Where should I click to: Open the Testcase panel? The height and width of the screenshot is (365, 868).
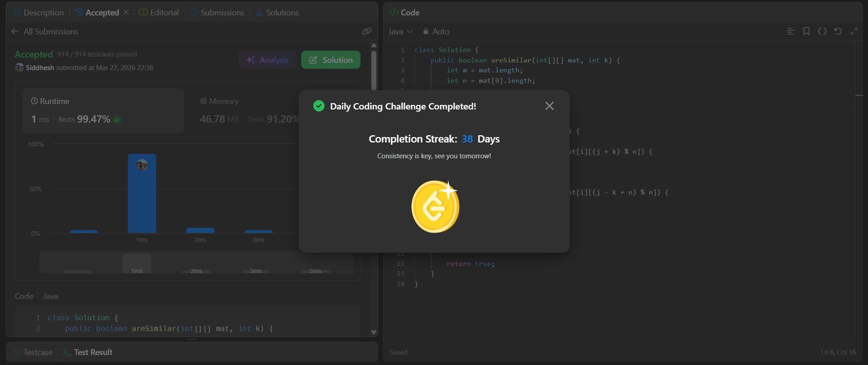coord(33,352)
